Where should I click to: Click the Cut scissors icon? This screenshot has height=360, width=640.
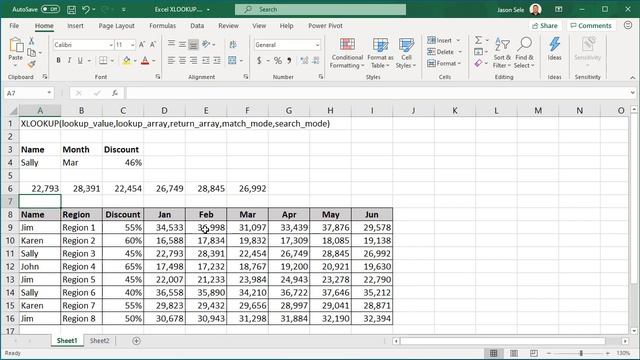click(31, 41)
